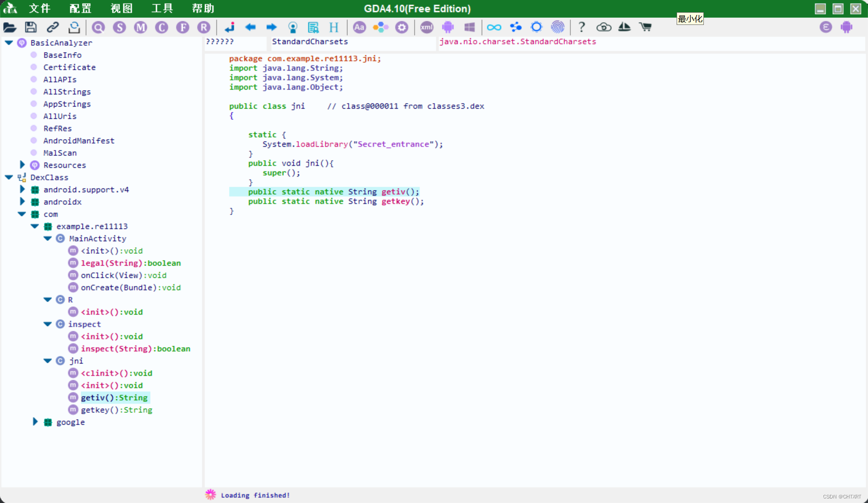Open the 工具 menu

[162, 9]
